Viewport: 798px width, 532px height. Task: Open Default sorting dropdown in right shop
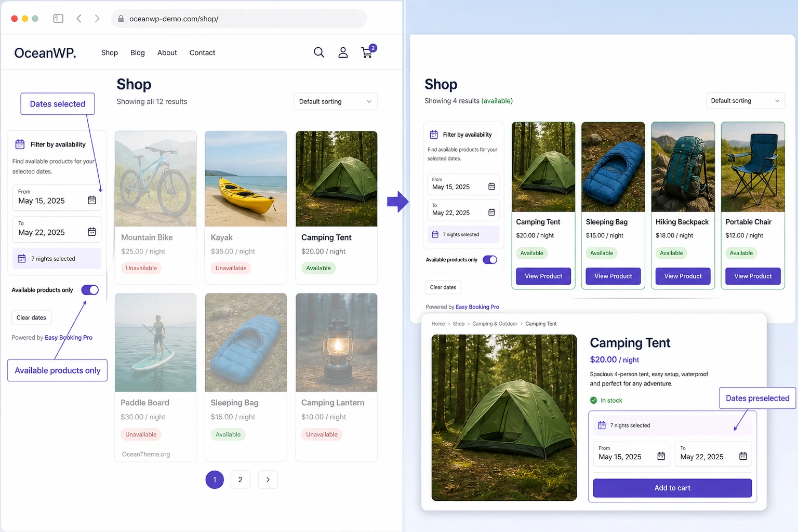click(745, 101)
